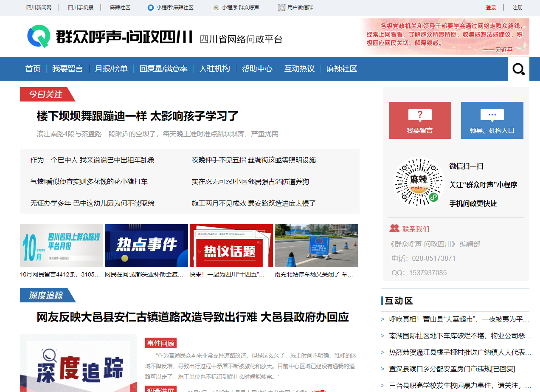Open the 小程序:群众呼声 mini-program icon link
The image size is (540, 392).
click(216, 8)
